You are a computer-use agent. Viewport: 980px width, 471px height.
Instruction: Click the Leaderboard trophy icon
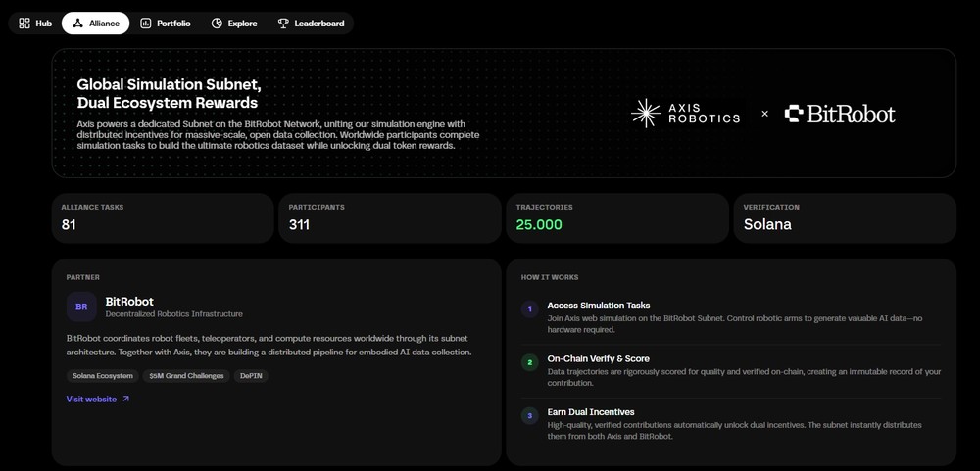(x=283, y=24)
